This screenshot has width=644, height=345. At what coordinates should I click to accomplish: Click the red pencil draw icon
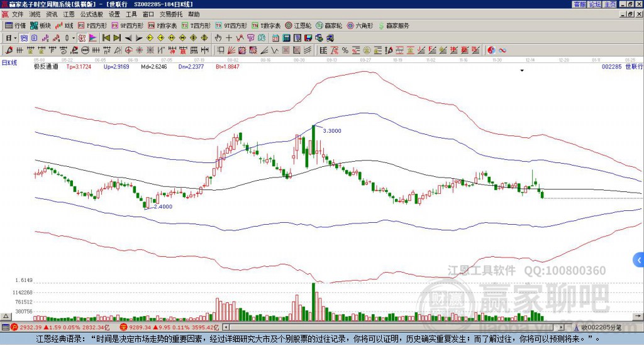9,50
